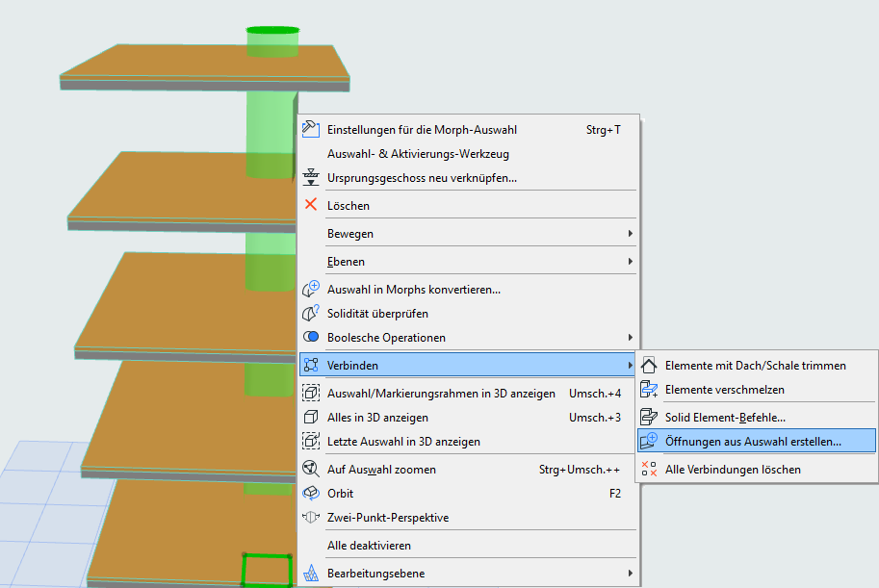The width and height of the screenshot is (879, 588).
Task: Expand the Verbinden submenu arrow
Action: coord(630,366)
